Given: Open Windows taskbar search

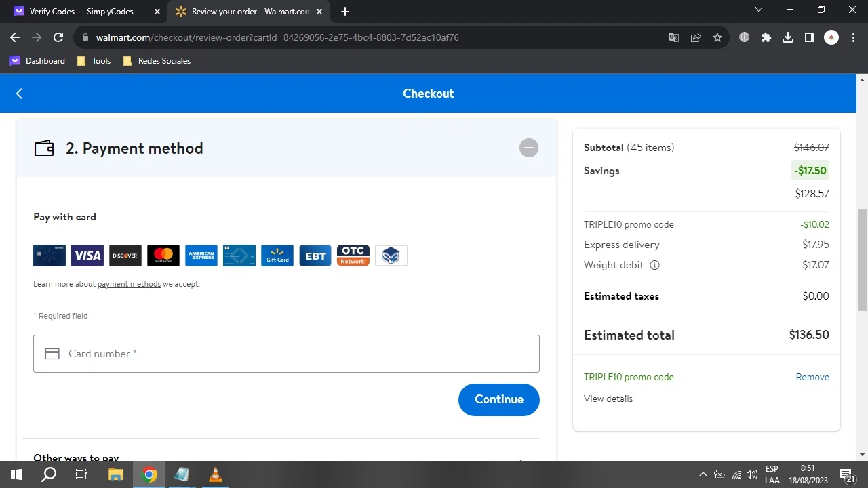Looking at the screenshot, I should tap(49, 474).
